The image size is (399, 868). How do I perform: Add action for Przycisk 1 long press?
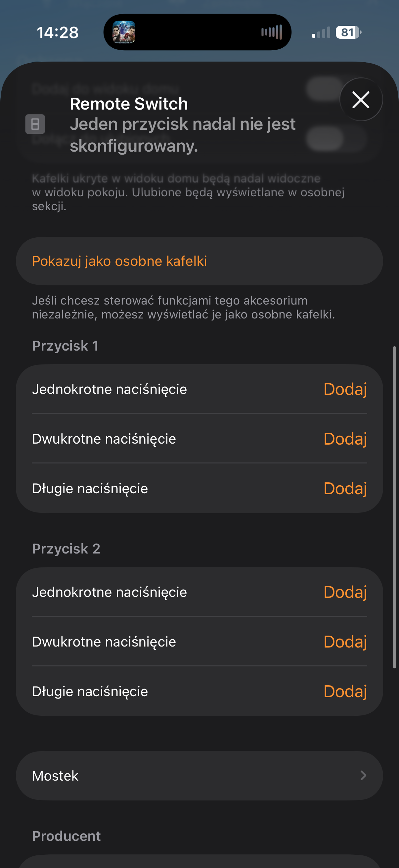point(345,488)
